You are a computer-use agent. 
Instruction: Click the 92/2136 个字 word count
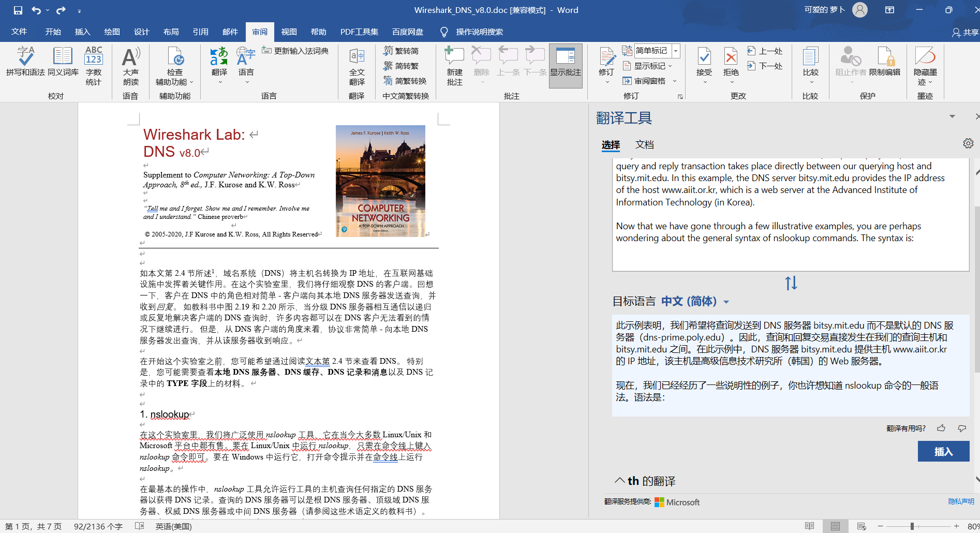(98, 526)
